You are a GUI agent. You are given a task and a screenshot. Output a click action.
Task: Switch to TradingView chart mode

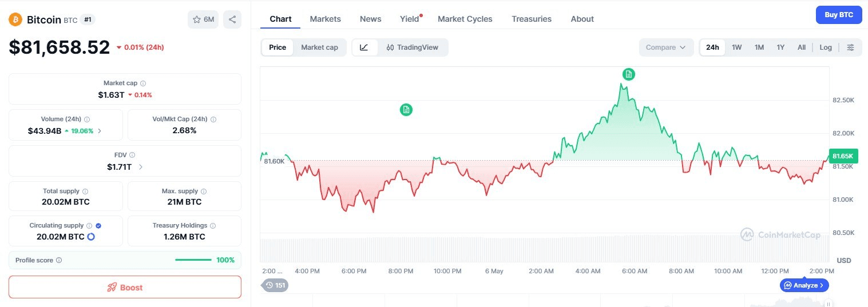click(x=413, y=47)
